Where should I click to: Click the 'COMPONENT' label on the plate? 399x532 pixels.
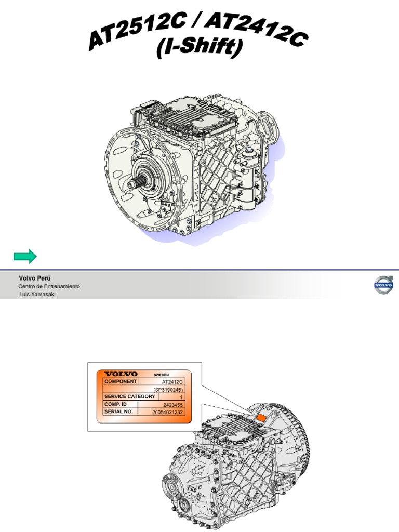121,381
